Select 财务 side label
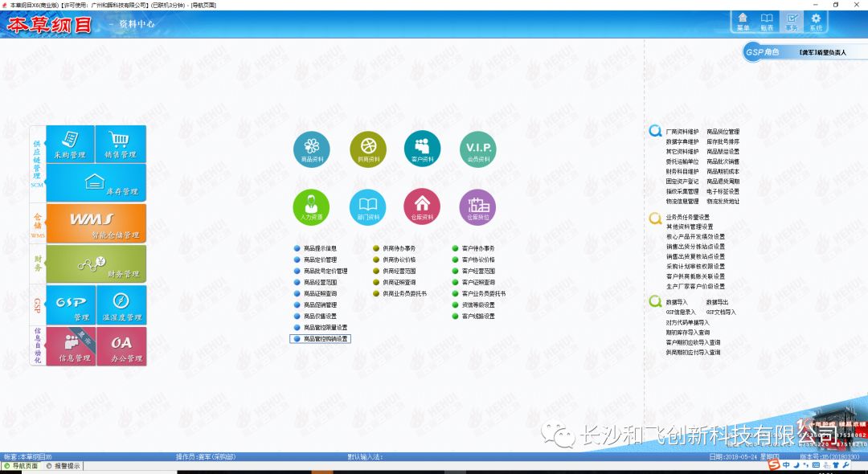This screenshot has width=868, height=474. point(37,264)
